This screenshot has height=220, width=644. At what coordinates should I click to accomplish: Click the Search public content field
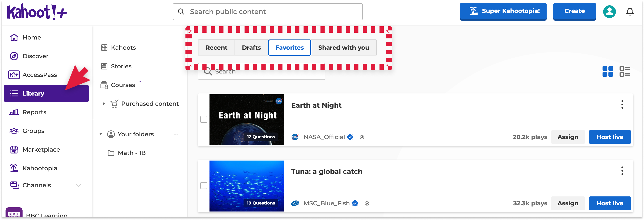point(268,12)
